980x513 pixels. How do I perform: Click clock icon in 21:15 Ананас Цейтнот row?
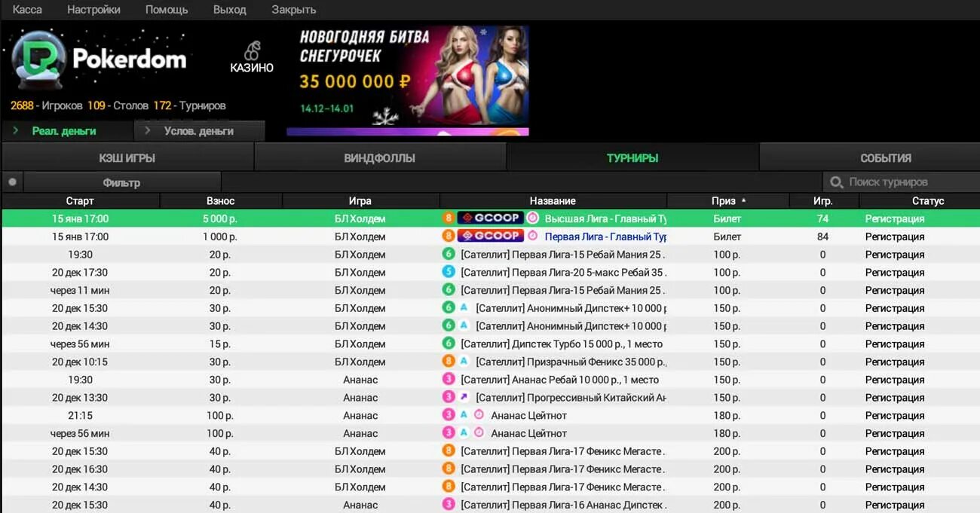(x=479, y=415)
